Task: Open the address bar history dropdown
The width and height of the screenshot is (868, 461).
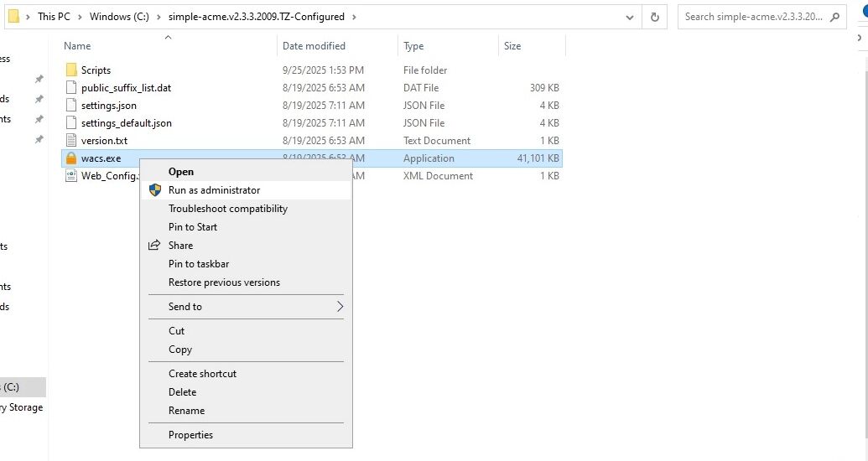Action: coord(630,17)
